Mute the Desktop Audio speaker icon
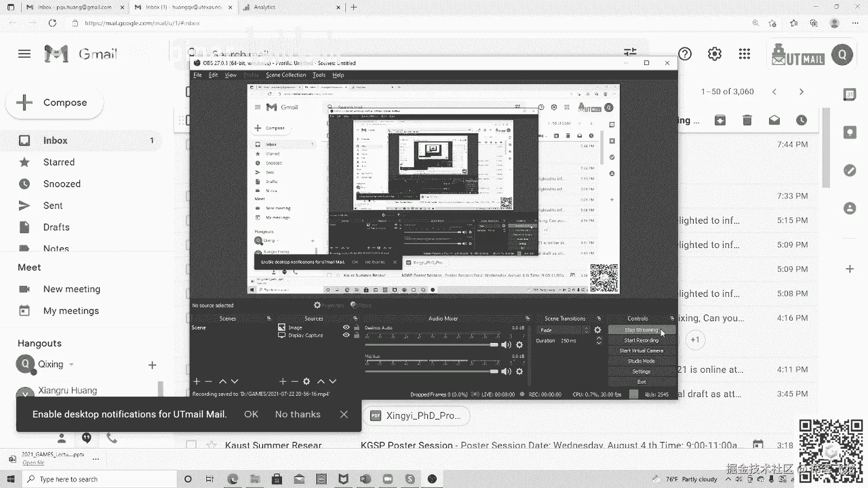The image size is (868, 488). (506, 345)
